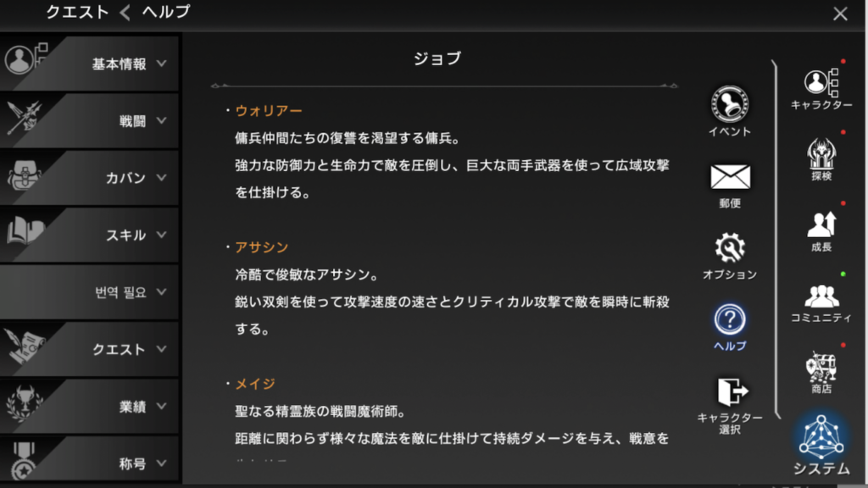Select the 業績 achievements category
This screenshot has width=868, height=488.
(x=89, y=406)
